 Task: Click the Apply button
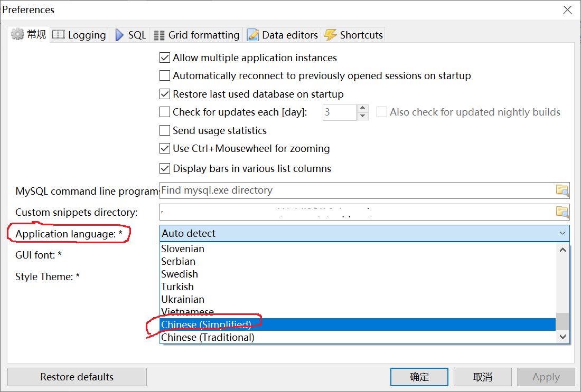[x=546, y=377]
